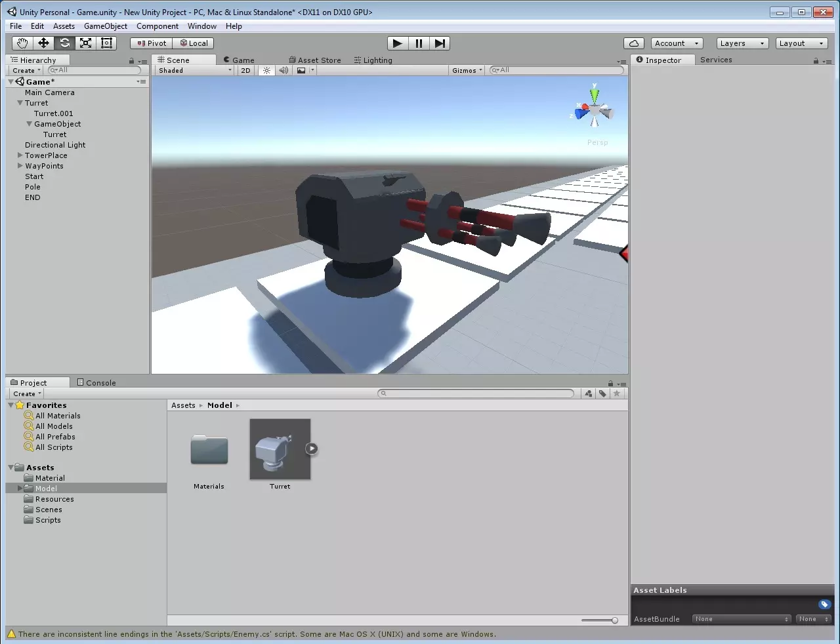Select the Rotate tool
840x644 pixels.
64,43
